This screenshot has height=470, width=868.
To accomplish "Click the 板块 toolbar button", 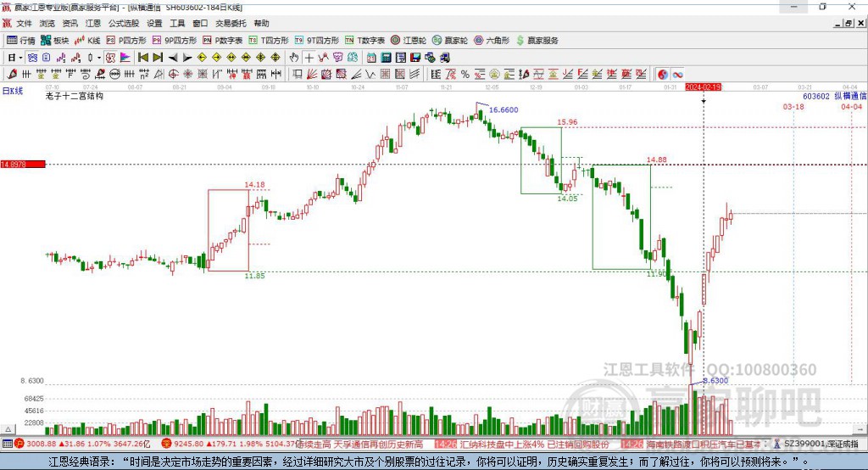I will pos(55,41).
